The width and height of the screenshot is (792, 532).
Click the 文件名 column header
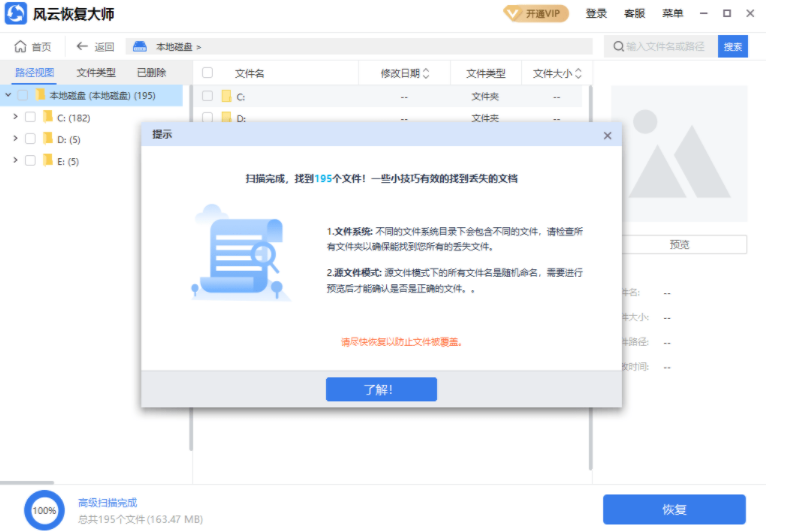coord(250,73)
